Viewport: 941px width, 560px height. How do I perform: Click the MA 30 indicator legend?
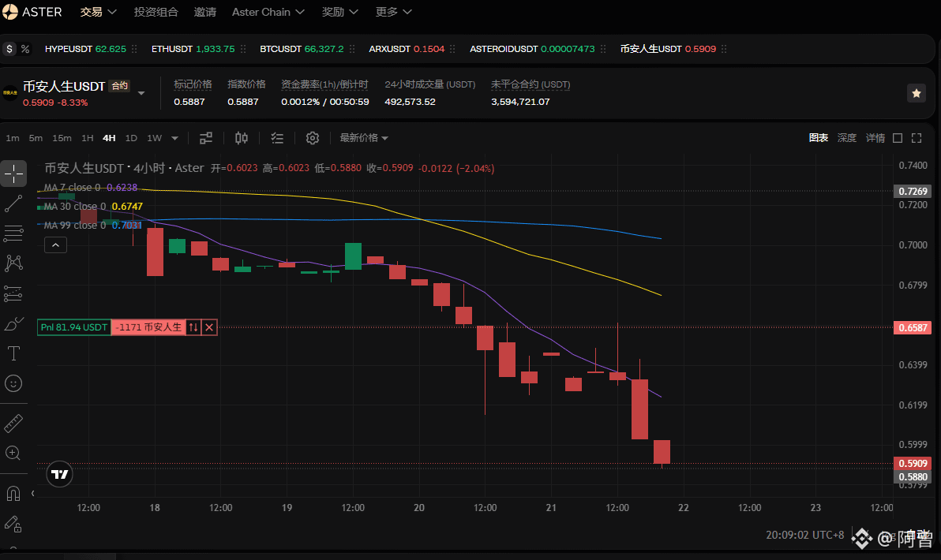click(93, 206)
